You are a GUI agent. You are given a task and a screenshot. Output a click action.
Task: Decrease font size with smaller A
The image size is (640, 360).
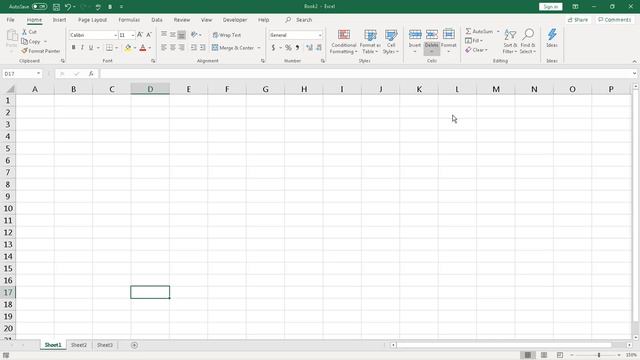149,35
